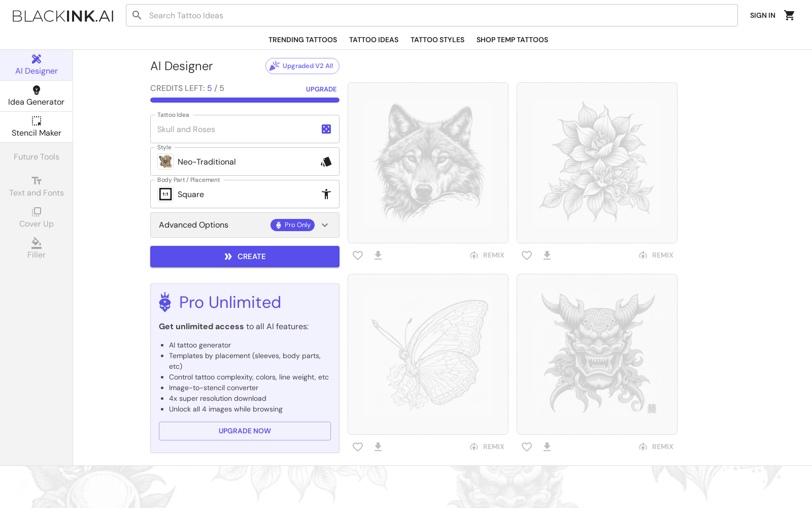Open Trending Tattoos menu
Image resolution: width=812 pixels, height=508 pixels.
click(x=302, y=40)
